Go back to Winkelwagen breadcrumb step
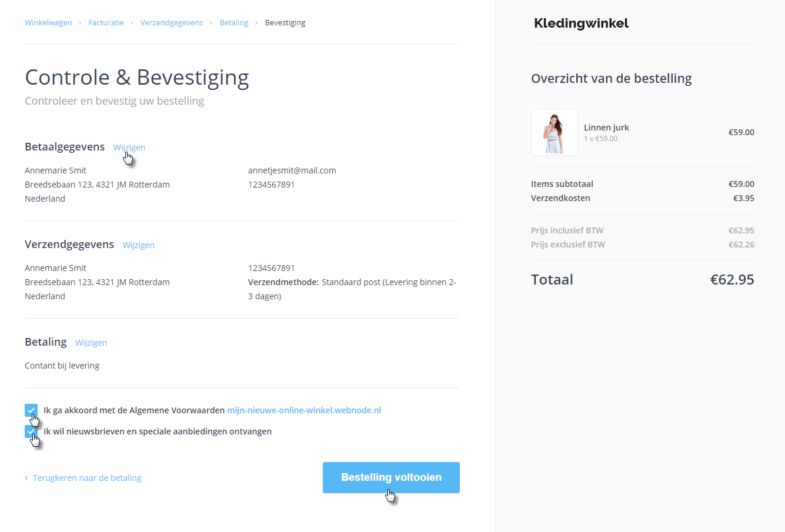This screenshot has height=532, width=785. point(48,23)
